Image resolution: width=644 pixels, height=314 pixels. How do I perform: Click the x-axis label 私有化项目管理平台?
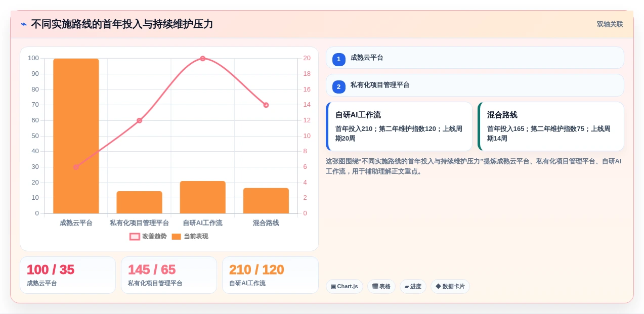tap(139, 223)
